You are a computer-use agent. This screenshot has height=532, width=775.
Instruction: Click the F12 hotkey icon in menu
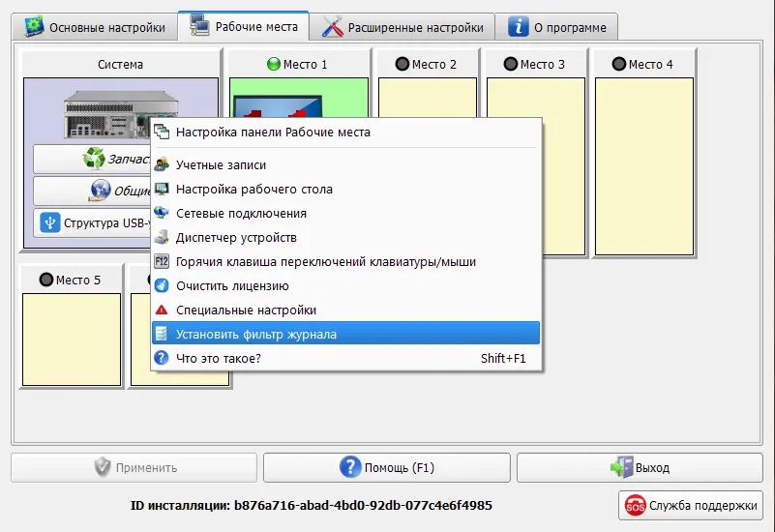(x=162, y=262)
